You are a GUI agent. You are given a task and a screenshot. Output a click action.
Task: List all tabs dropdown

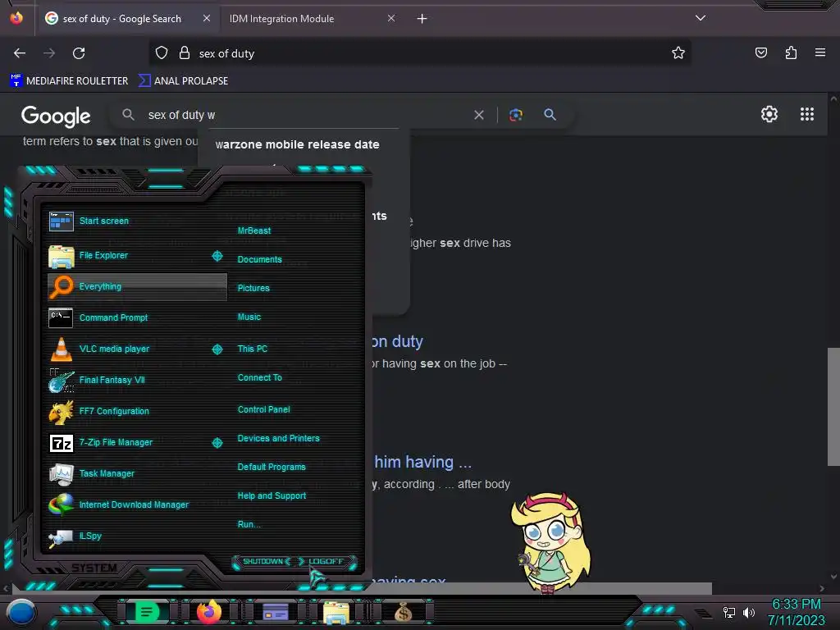tap(701, 18)
